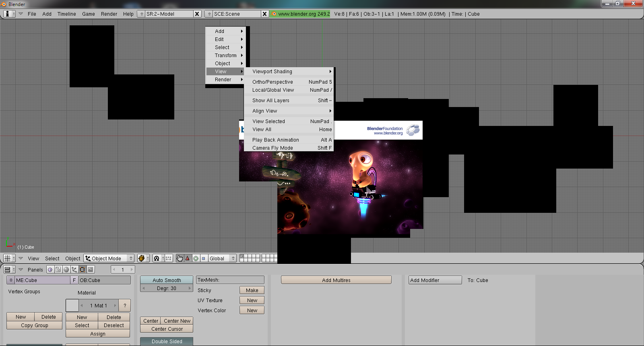The width and height of the screenshot is (644, 346).
Task: Click the ME:Cube name field
Action: [43, 280]
